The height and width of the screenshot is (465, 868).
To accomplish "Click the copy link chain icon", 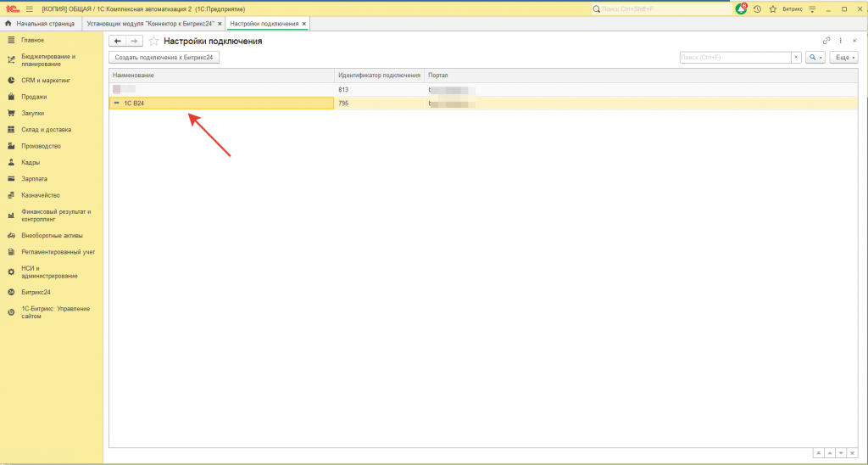I will coord(826,41).
